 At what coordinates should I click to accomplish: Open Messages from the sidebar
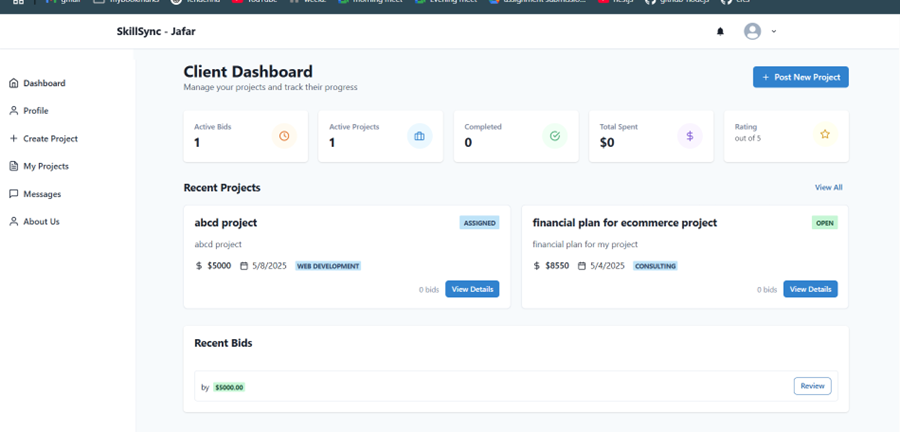click(x=42, y=194)
